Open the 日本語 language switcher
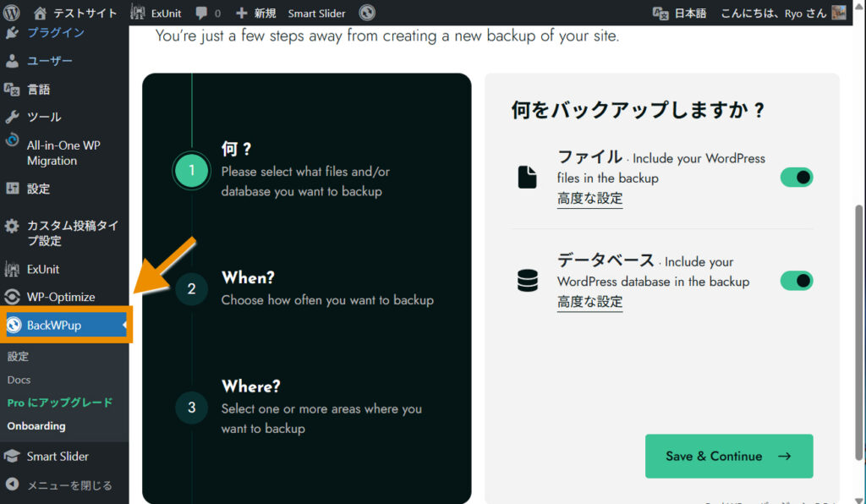The height and width of the screenshot is (504, 866). pos(680,14)
